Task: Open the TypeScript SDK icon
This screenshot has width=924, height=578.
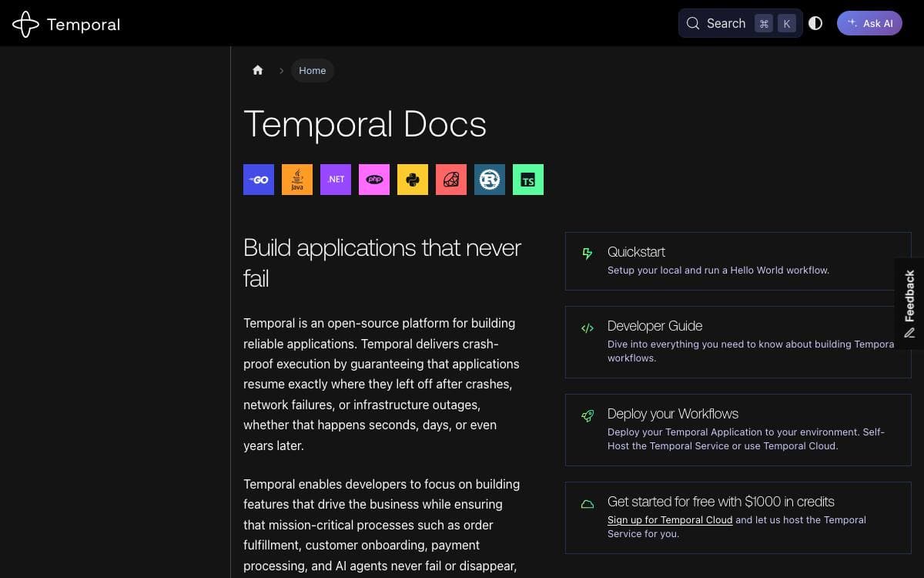Action: click(528, 180)
